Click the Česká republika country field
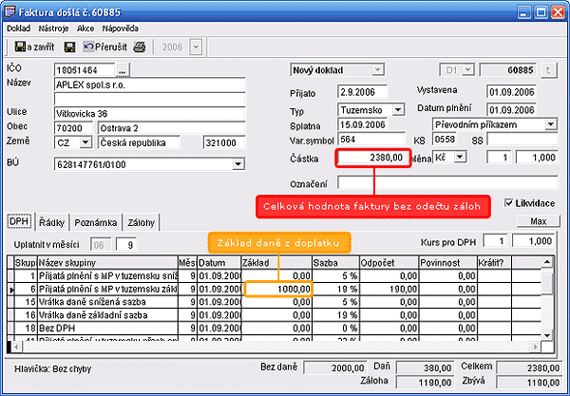Image resolution: width=570 pixels, height=396 pixels. [x=139, y=143]
